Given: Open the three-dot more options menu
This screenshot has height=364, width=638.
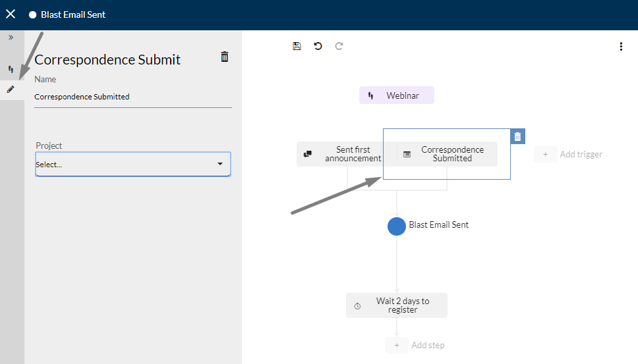Looking at the screenshot, I should click(621, 46).
